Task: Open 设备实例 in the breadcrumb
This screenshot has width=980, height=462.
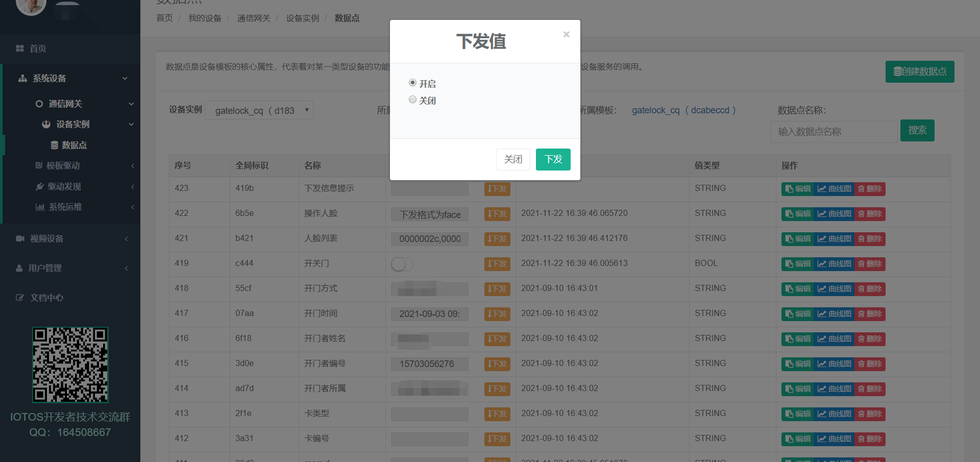Action: click(x=302, y=18)
